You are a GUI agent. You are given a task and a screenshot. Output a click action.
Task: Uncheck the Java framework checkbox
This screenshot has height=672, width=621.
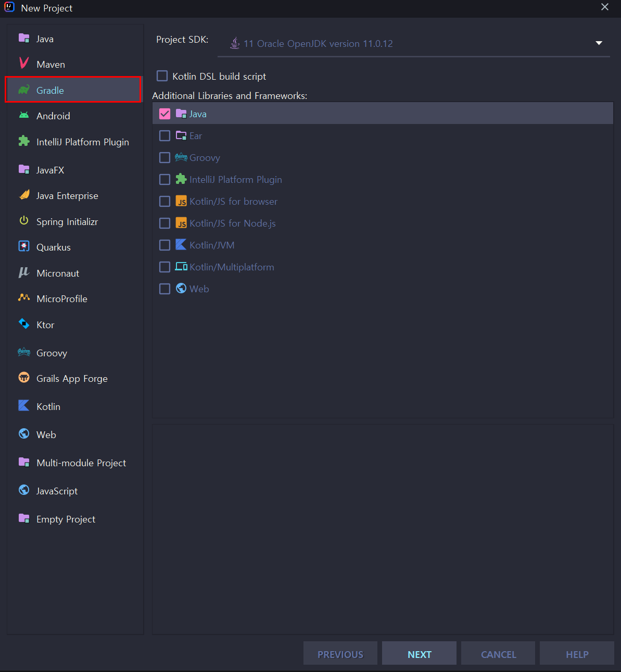[x=164, y=114]
